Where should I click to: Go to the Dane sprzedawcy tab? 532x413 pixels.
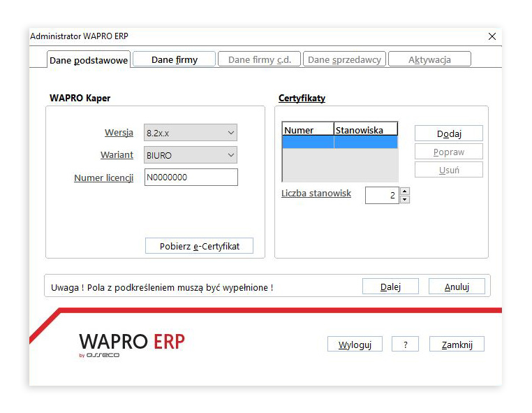344,59
